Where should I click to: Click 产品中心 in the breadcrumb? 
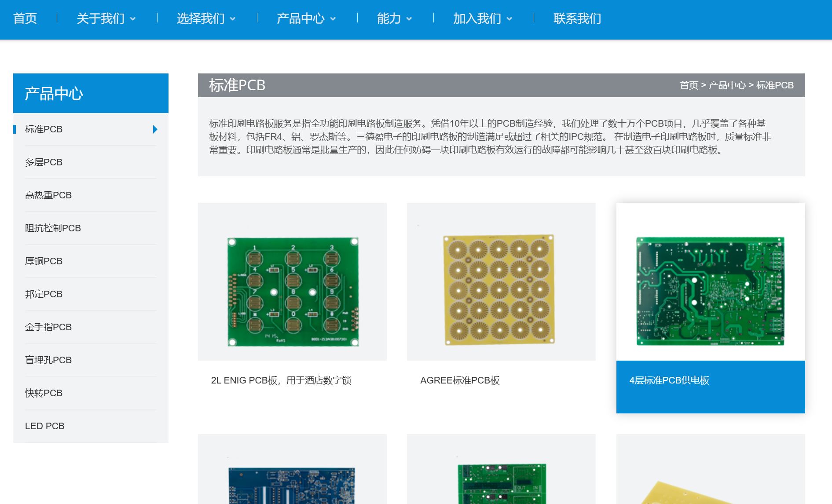point(727,85)
